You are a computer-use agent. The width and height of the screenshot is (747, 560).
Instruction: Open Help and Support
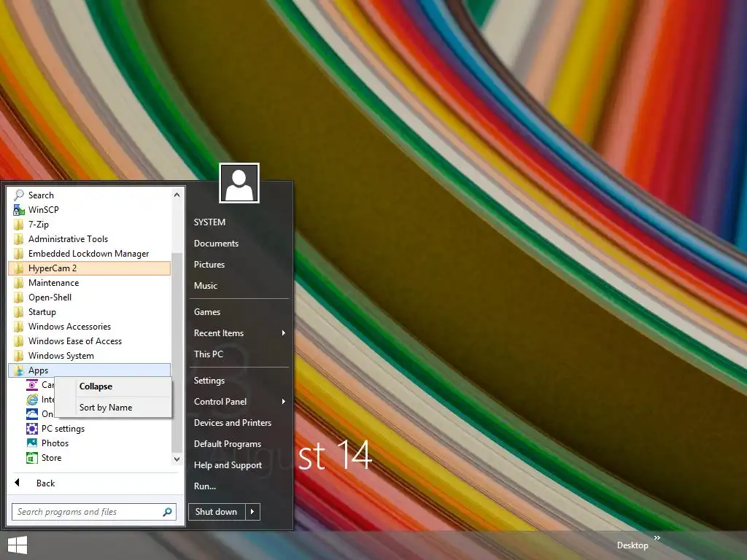coord(228,464)
